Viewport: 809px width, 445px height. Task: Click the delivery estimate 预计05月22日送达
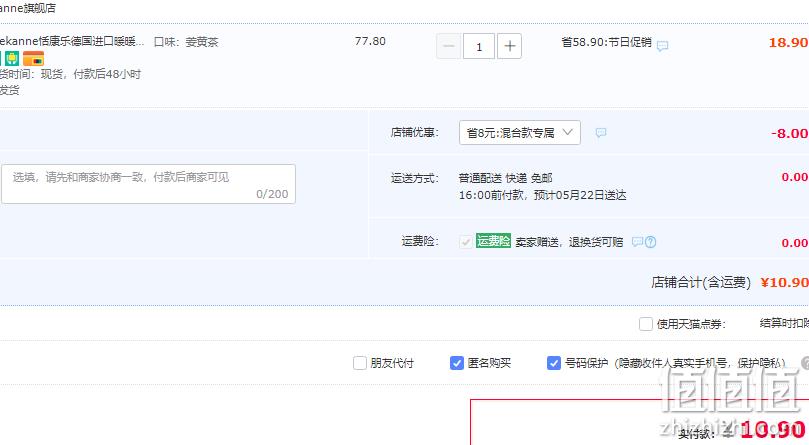click(x=580, y=195)
